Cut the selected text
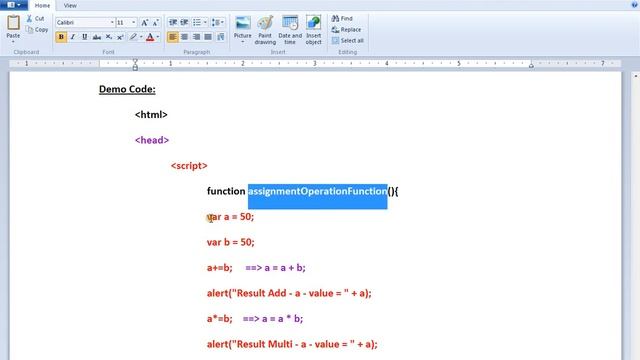The height and width of the screenshot is (360, 640). pyautogui.click(x=36, y=18)
